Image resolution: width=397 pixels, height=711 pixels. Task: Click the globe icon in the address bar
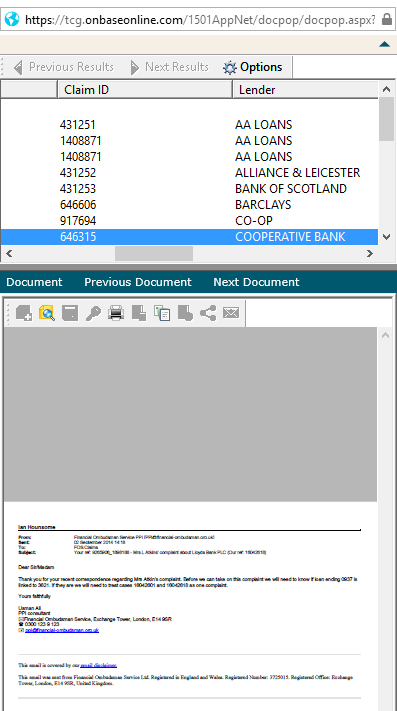[12, 19]
